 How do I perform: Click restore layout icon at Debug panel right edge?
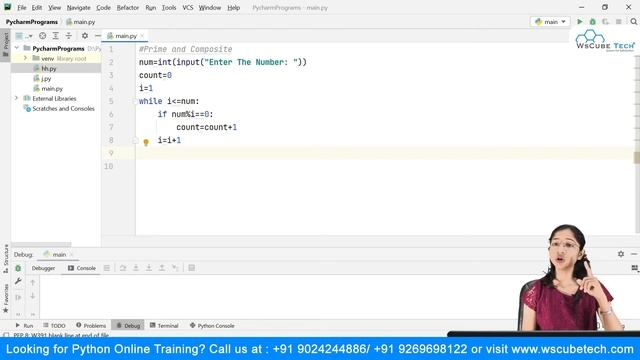pyautogui.click(x=634, y=268)
